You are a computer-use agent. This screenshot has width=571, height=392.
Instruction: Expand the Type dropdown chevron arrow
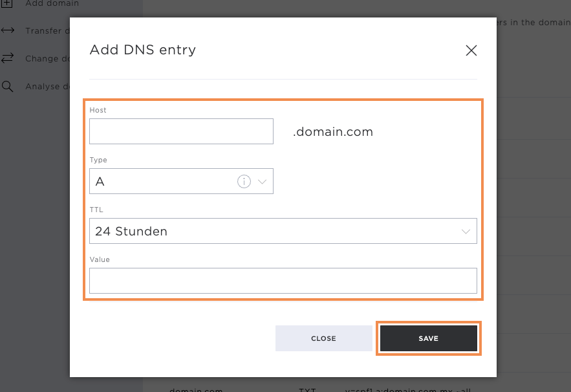tap(263, 182)
